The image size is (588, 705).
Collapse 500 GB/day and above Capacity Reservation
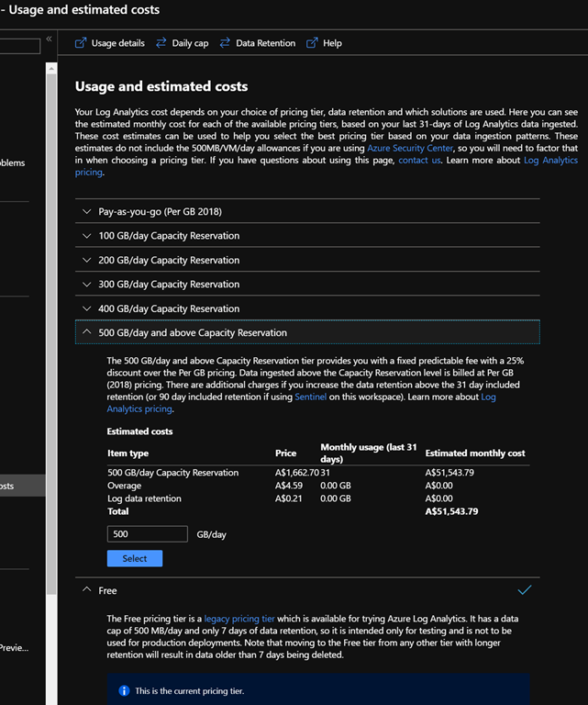86,333
